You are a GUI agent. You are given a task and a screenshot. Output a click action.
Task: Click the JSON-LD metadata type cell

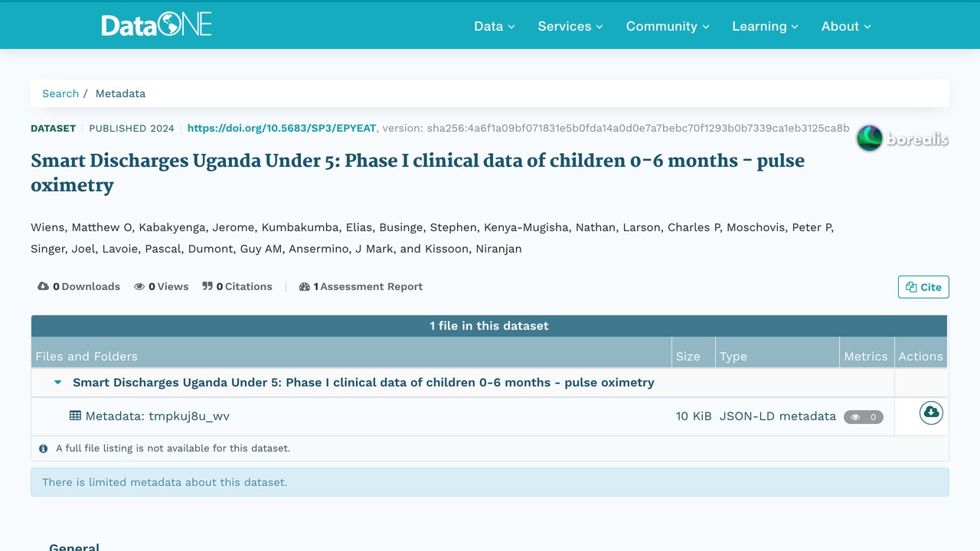[x=778, y=416]
